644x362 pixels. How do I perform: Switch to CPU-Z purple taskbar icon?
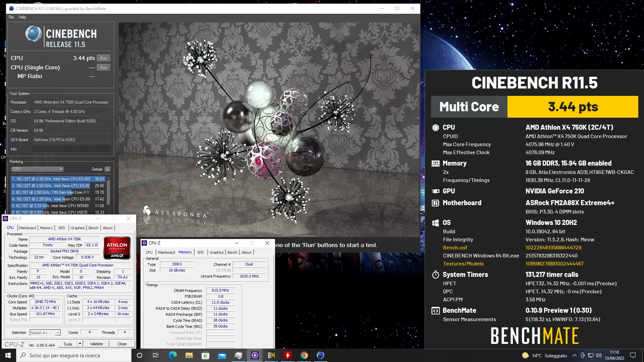[x=255, y=355]
